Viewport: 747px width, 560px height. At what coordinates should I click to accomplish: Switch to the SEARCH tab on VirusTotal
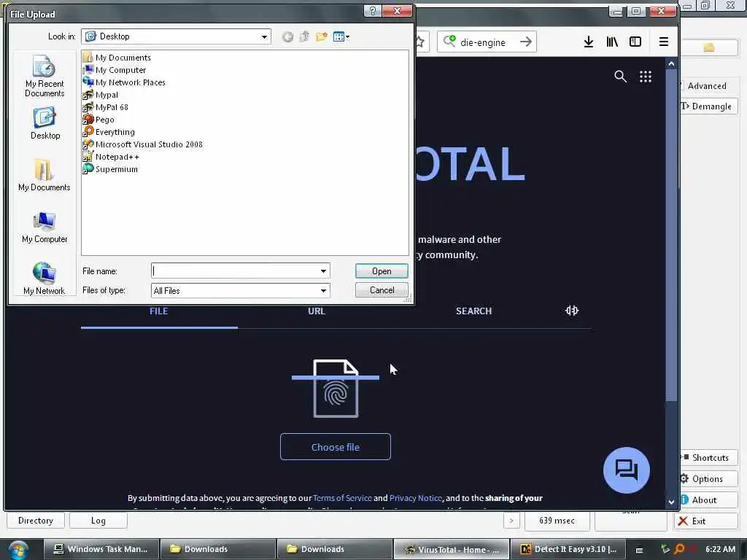click(473, 311)
